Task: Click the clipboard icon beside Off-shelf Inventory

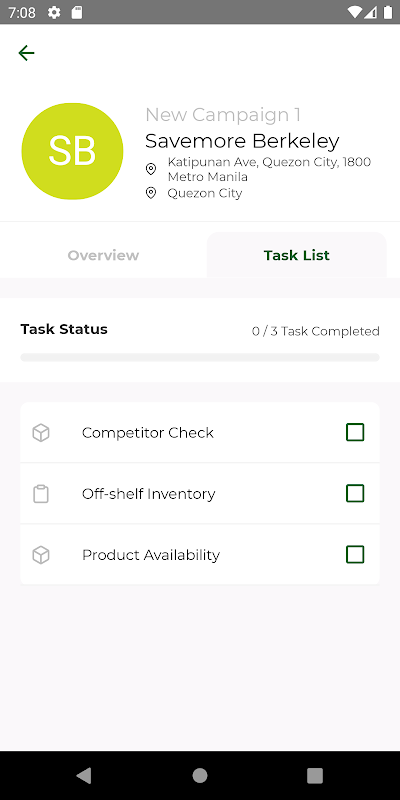Action: pyautogui.click(x=41, y=494)
